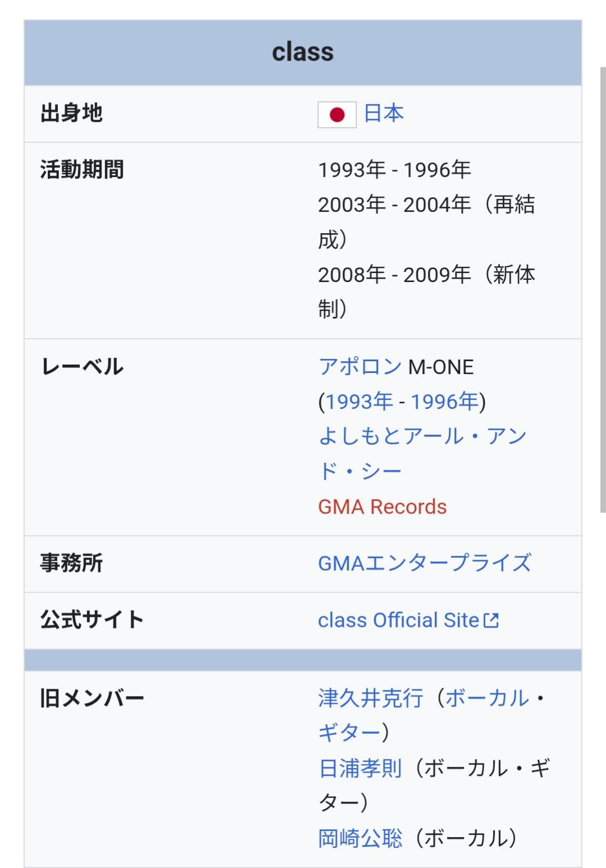Open the GMAエンタープライズ link
The image size is (606, 868).
tap(424, 563)
